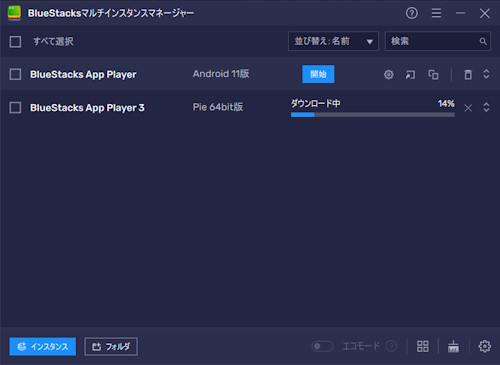Minimize the Multi-Instance Manager window
The image size is (500, 365).
[461, 13]
